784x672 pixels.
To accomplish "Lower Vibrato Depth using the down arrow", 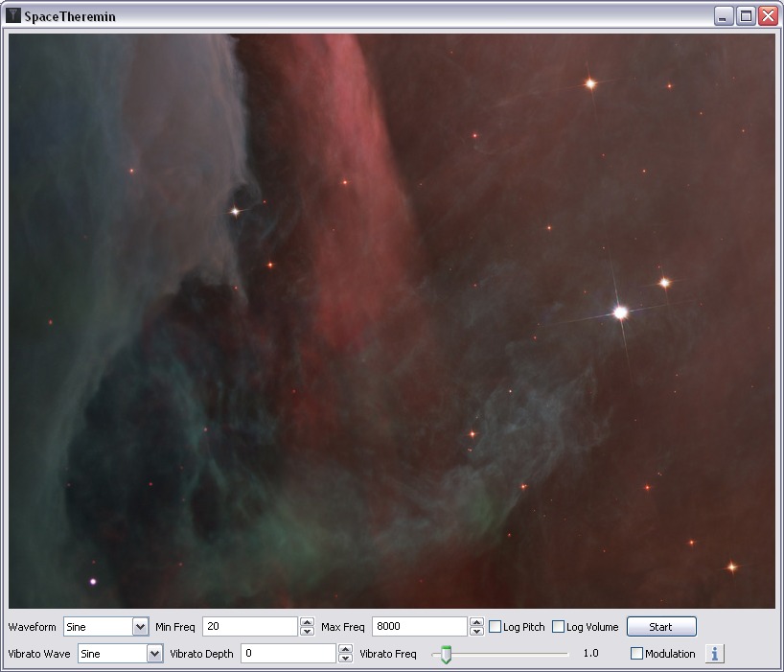I will 345,659.
